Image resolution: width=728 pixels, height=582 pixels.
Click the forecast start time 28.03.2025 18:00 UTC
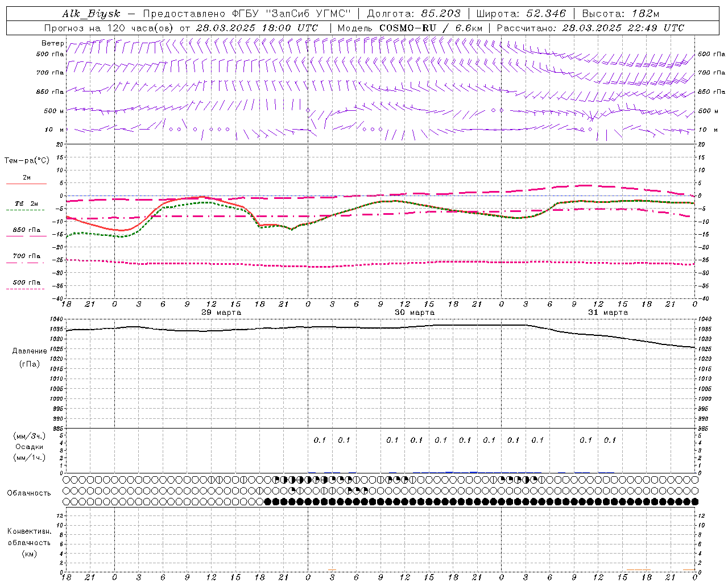(257, 28)
